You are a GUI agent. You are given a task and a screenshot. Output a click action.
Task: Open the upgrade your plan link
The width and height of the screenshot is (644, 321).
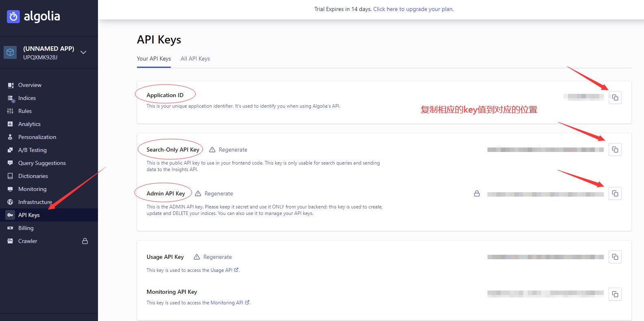pos(413,9)
